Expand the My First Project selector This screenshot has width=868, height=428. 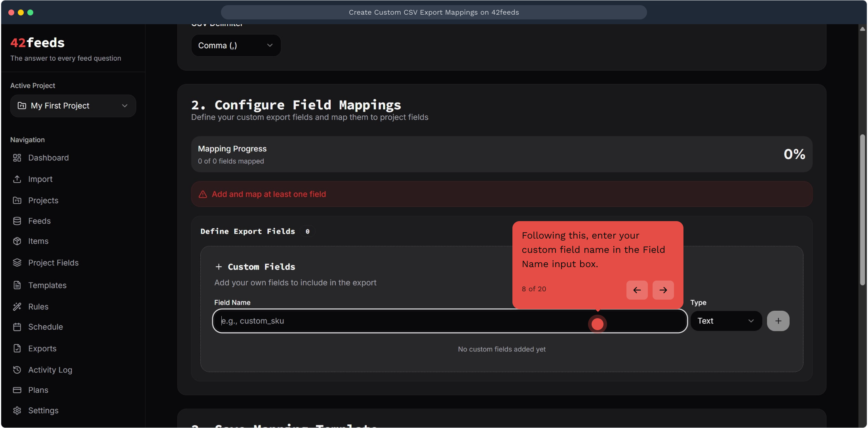point(73,106)
